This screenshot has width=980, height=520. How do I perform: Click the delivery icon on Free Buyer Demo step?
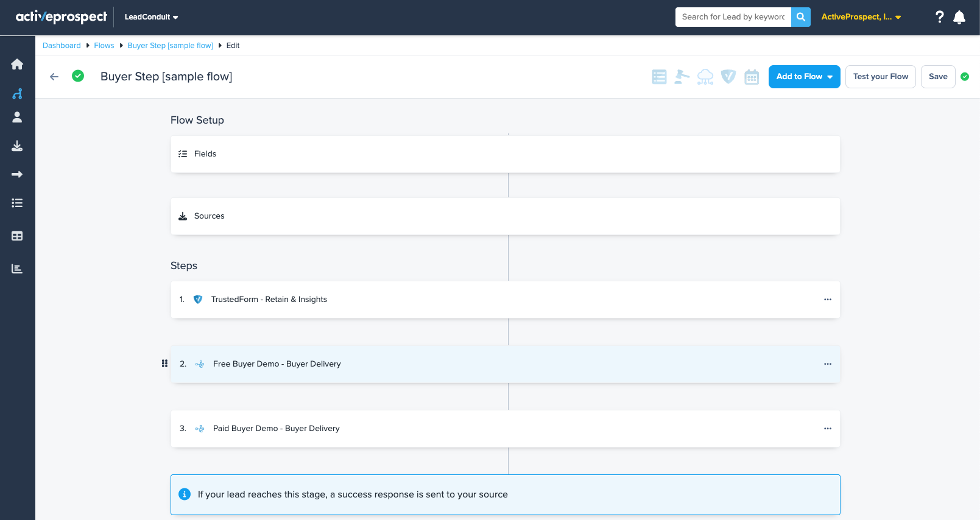(x=200, y=364)
